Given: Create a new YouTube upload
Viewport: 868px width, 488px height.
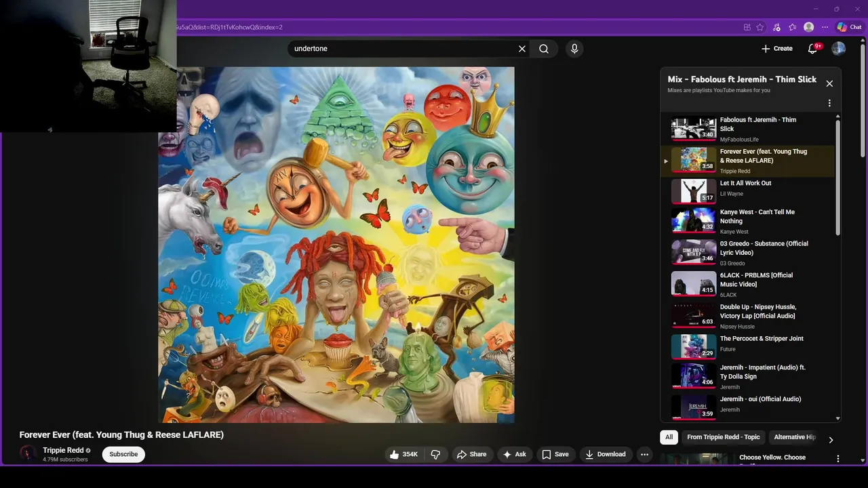Looking at the screenshot, I should (x=777, y=49).
